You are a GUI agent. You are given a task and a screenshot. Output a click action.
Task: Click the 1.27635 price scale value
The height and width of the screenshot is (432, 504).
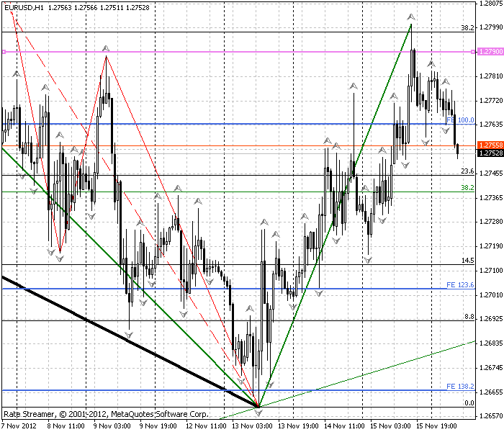[x=491, y=125]
